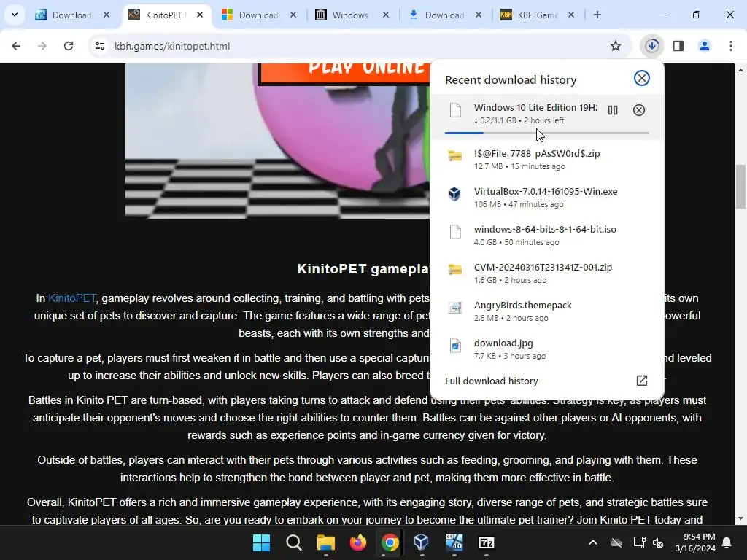The image size is (747, 560).
Task: Open the Chrome three-dot menu
Action: [x=731, y=46]
